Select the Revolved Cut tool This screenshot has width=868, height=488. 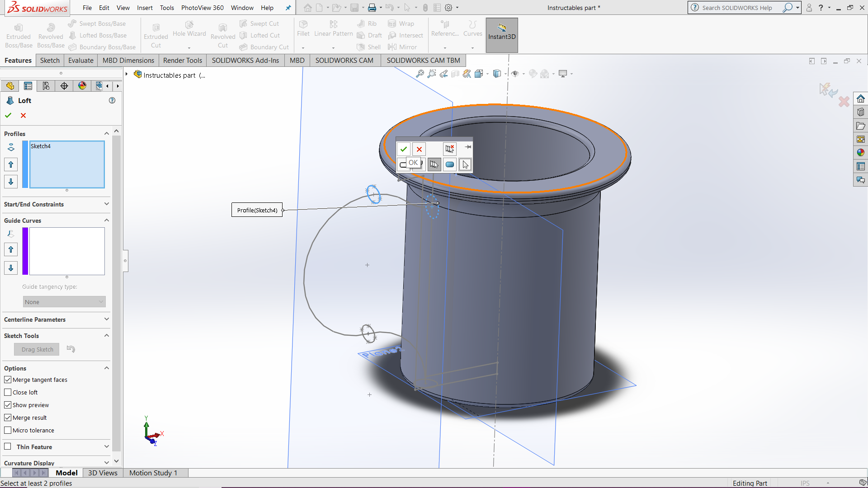222,35
